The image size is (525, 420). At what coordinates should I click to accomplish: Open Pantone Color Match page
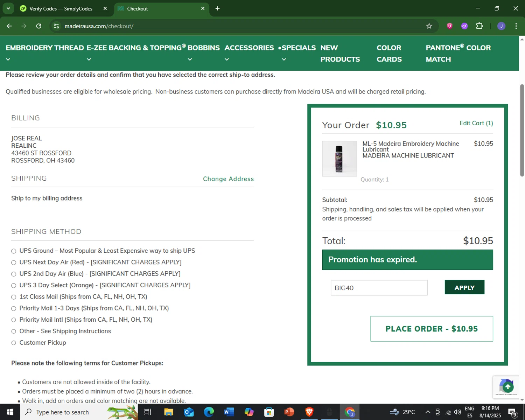point(458,54)
